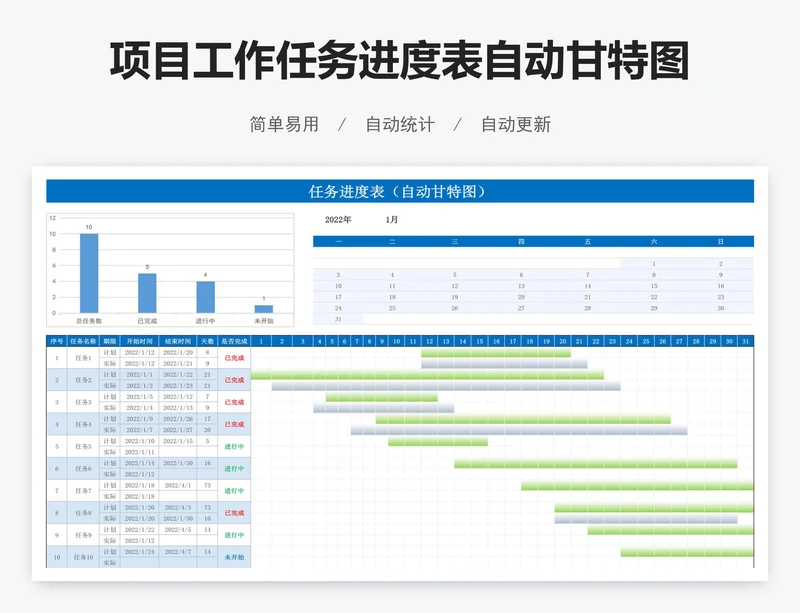
Task: Click 任务8's 已完成 status cell
Action: [x=234, y=513]
